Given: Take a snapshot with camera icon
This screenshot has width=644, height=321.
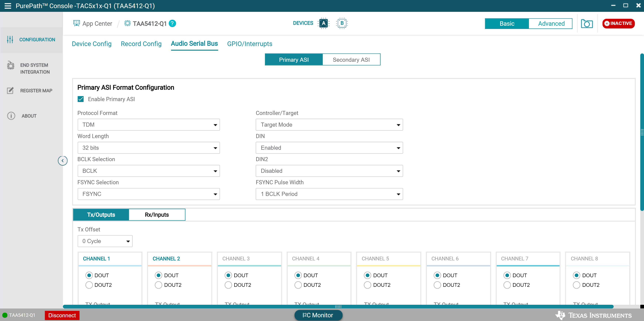Looking at the screenshot, I should (x=587, y=24).
